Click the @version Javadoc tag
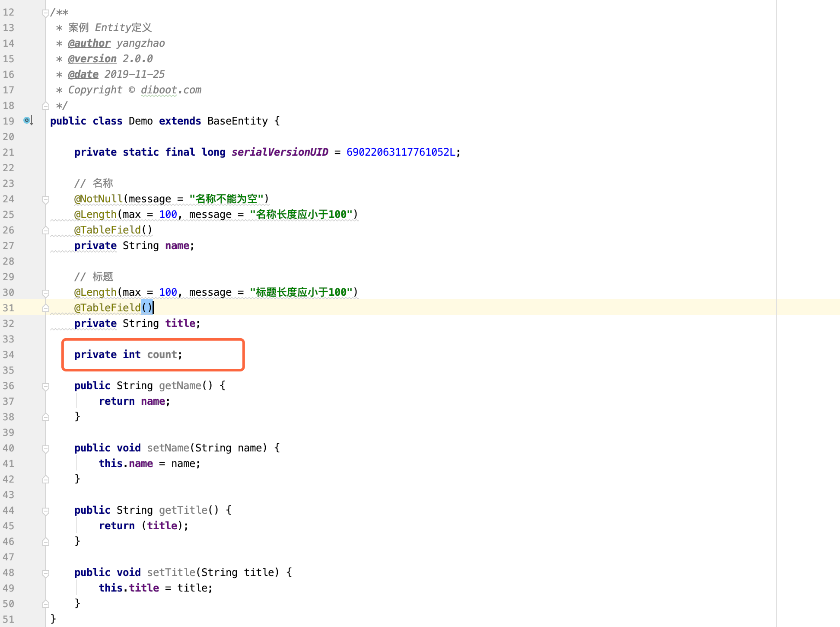Image resolution: width=840 pixels, height=627 pixels. coord(92,59)
